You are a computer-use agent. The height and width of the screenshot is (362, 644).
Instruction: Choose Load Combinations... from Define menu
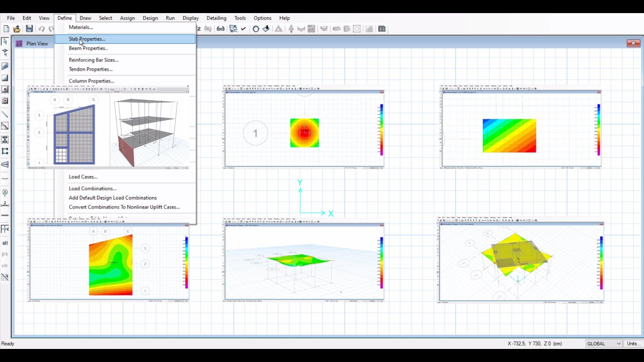[x=93, y=189]
